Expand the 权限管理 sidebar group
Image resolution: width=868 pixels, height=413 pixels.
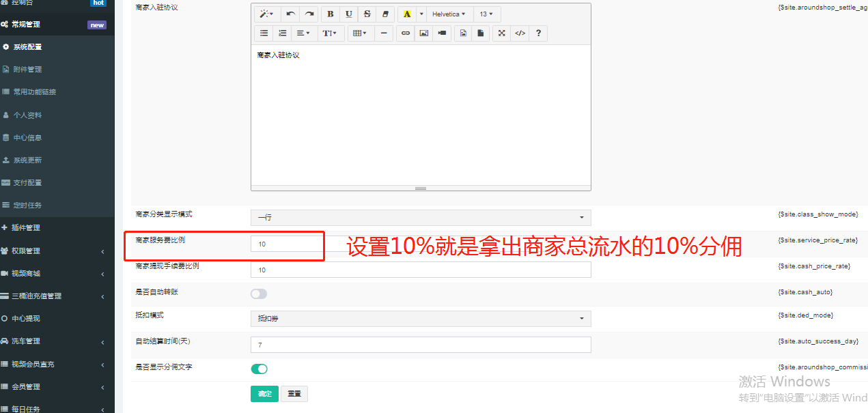click(57, 251)
